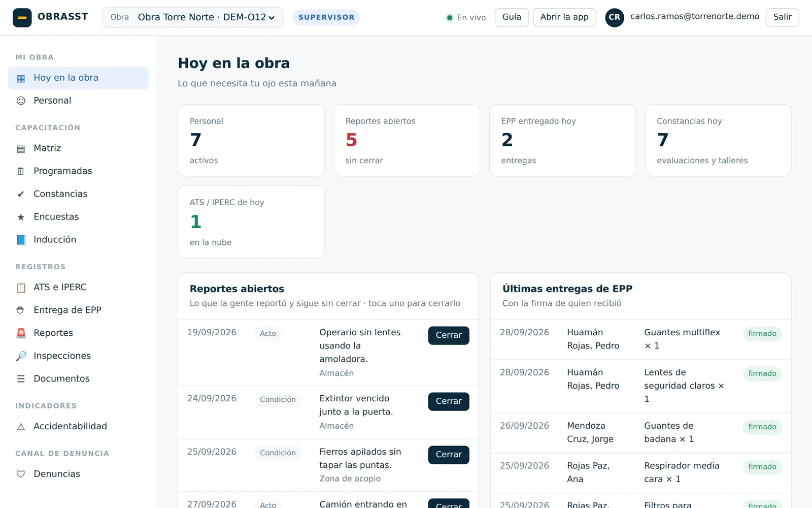Open the Personal section in sidebar
812x508 pixels.
[x=78, y=101]
